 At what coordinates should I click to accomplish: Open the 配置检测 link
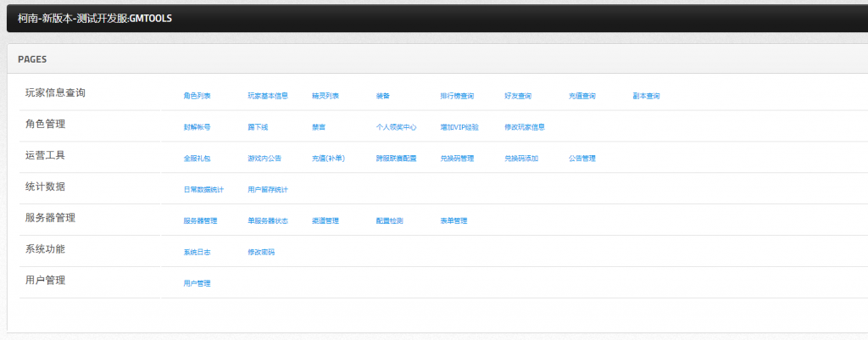pos(390,221)
